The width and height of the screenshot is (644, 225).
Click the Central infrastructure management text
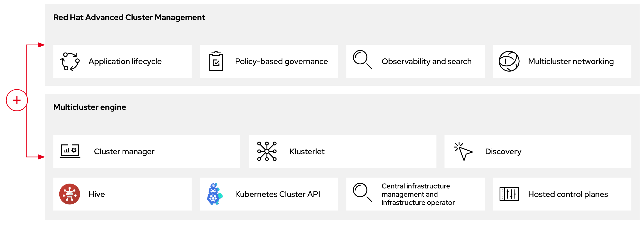click(418, 194)
